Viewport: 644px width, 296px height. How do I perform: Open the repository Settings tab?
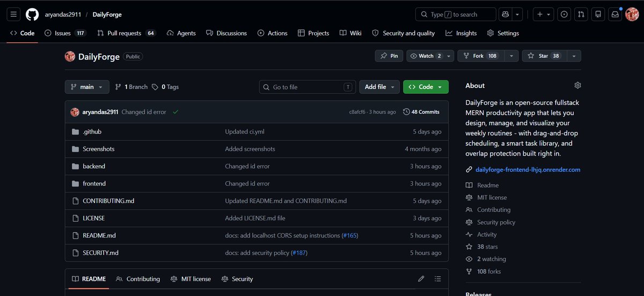click(x=503, y=33)
